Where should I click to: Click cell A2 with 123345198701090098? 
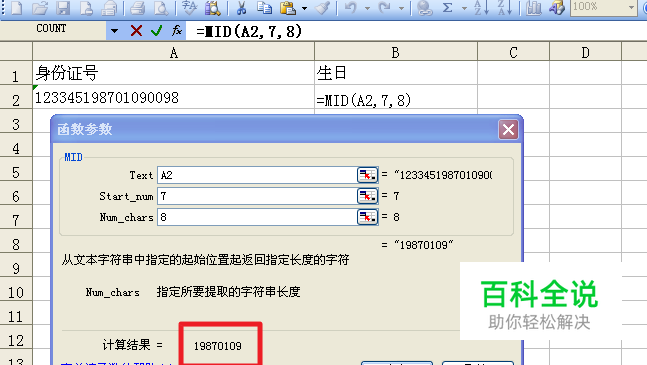pos(174,97)
